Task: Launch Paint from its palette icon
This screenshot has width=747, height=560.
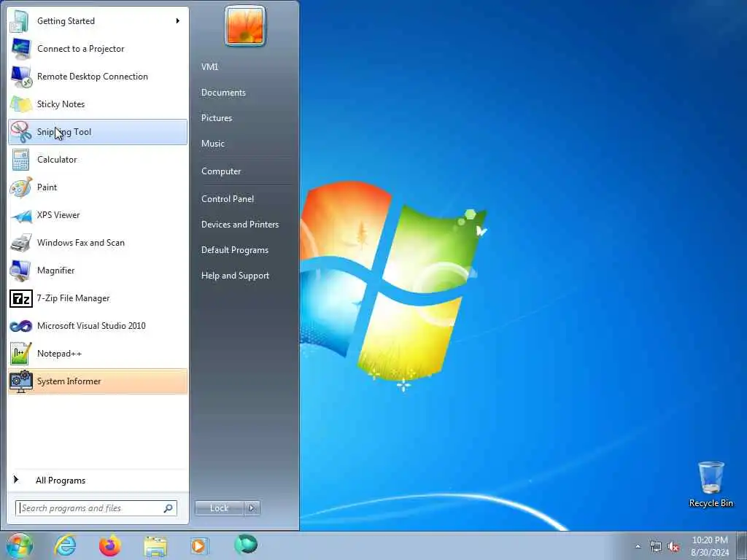Action: coord(20,187)
